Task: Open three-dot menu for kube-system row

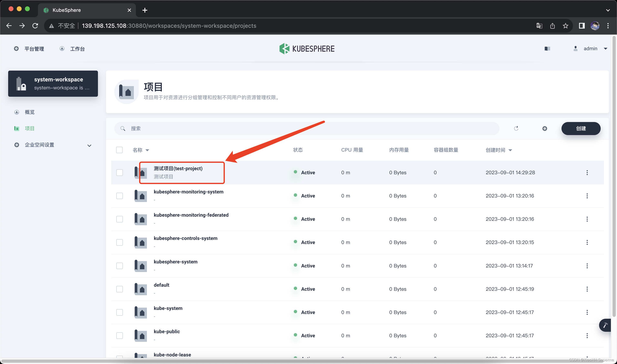Action: [x=587, y=312]
